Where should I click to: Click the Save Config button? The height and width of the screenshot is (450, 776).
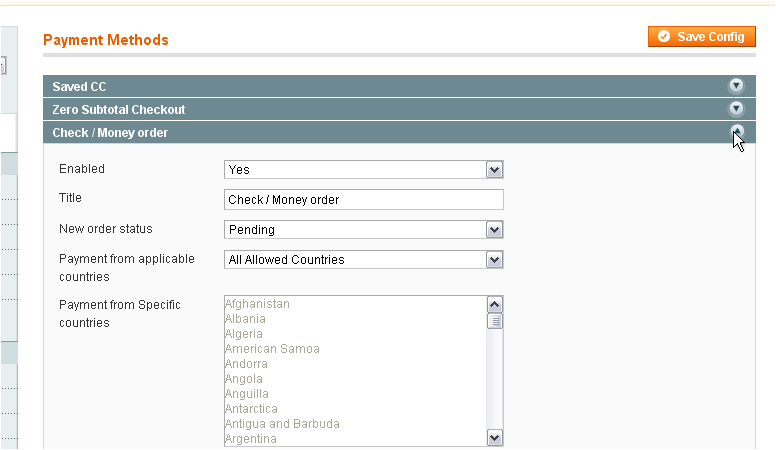pos(701,37)
